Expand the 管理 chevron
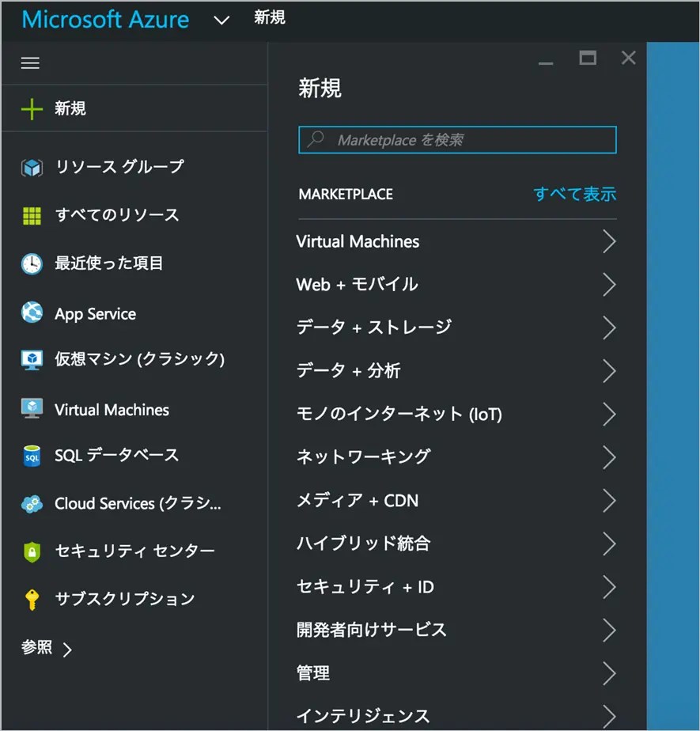This screenshot has width=700, height=731. (609, 673)
